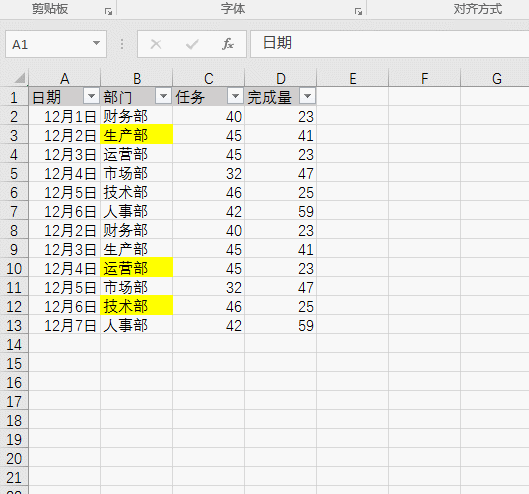Click the 市场部 cell in row 11
Screen dimensions: 529x494
tap(137, 287)
